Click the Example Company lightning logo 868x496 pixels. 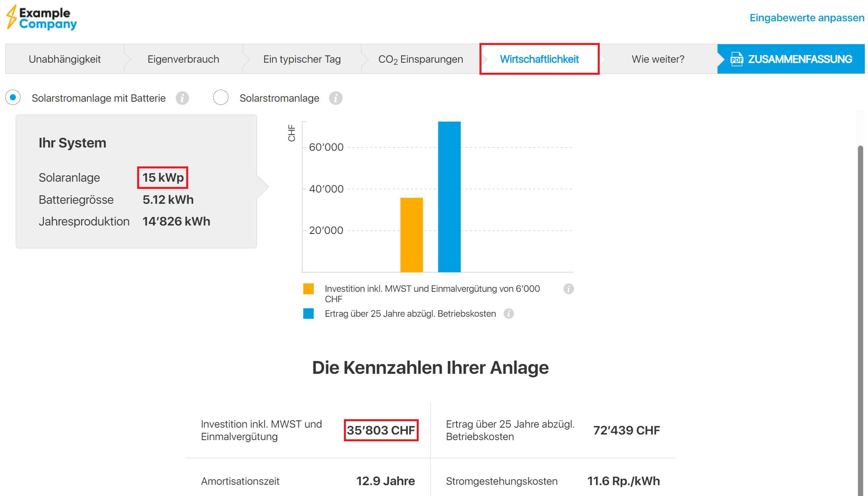[x=12, y=18]
